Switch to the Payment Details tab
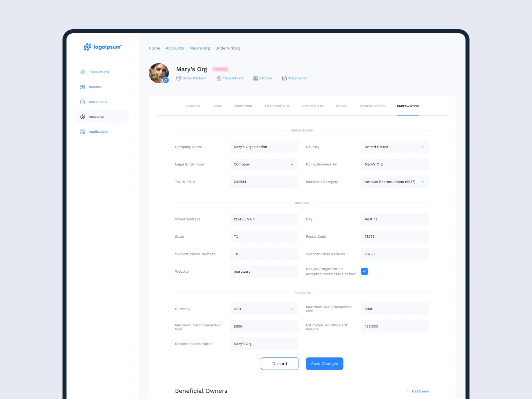This screenshot has height=399, width=532. [x=372, y=106]
